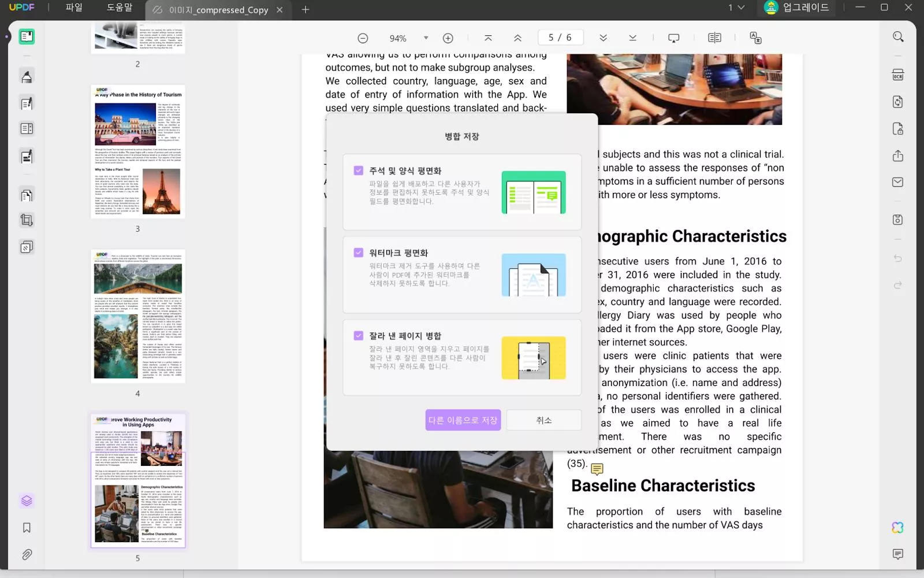Expand the zoom percentage dropdown
Viewport: 924px width, 578px height.
[426, 38]
